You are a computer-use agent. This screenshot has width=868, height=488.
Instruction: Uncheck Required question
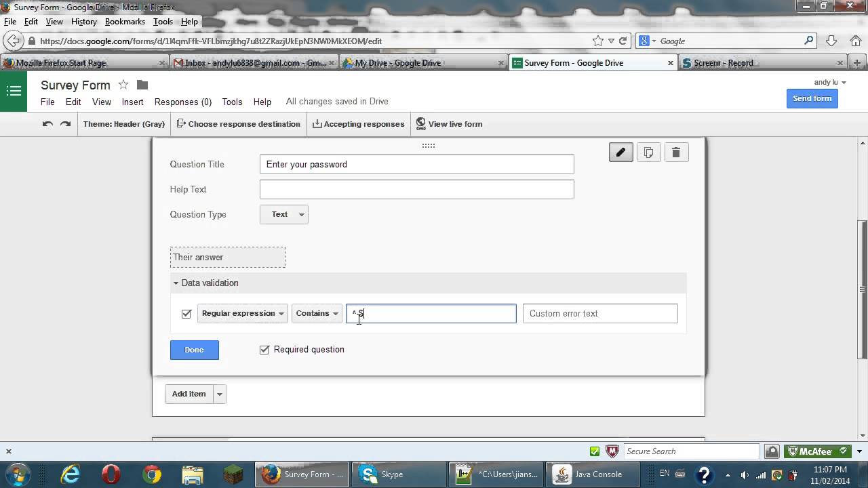264,350
